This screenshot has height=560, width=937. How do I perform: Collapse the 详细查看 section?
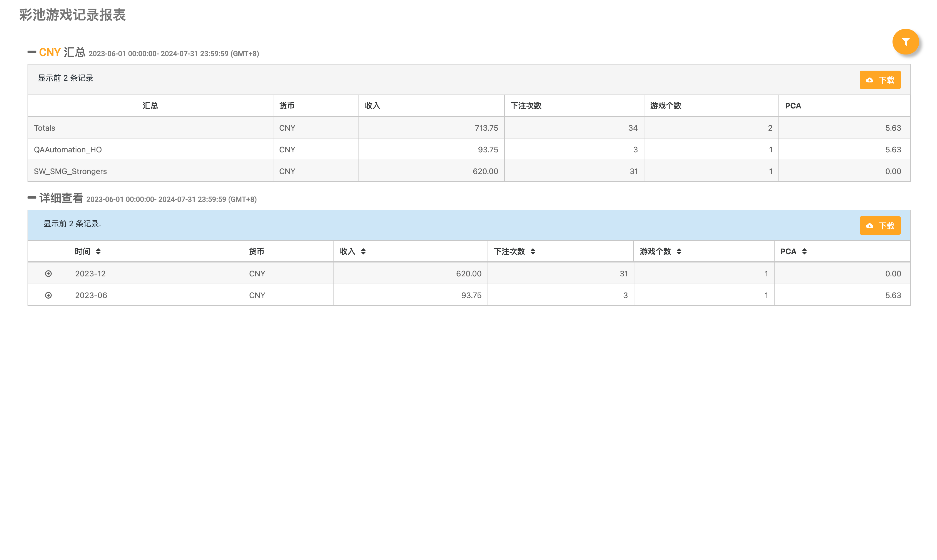pos(32,198)
